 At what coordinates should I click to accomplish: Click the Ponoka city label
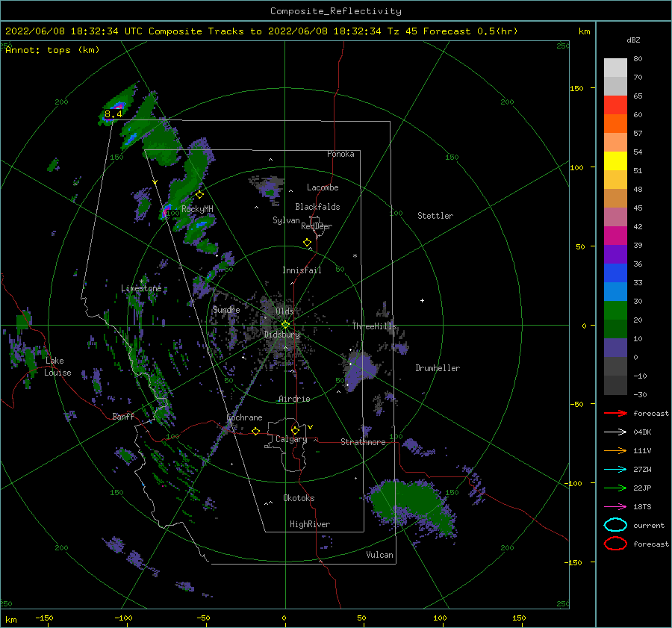[340, 154]
